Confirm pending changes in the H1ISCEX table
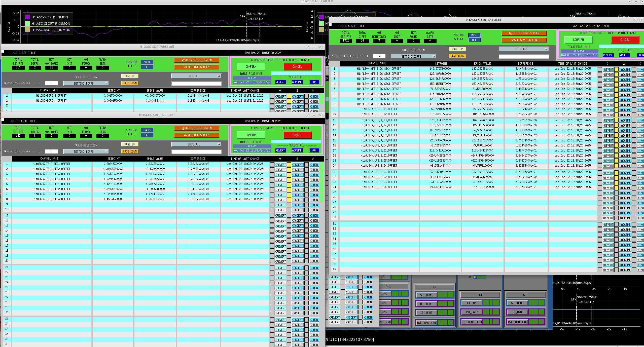The height and width of the screenshot is (347, 644). point(251,135)
